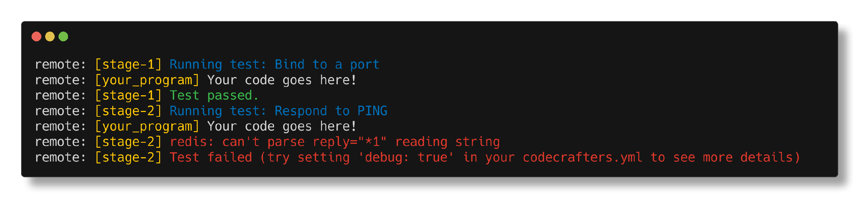Click the red close window dot
This screenshot has width=868, height=207.
(36, 36)
